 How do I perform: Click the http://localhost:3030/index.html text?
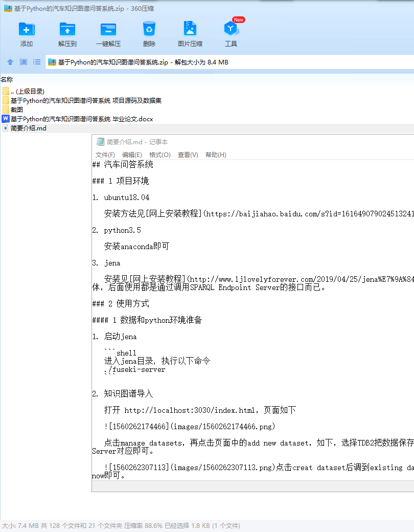tap(189, 410)
